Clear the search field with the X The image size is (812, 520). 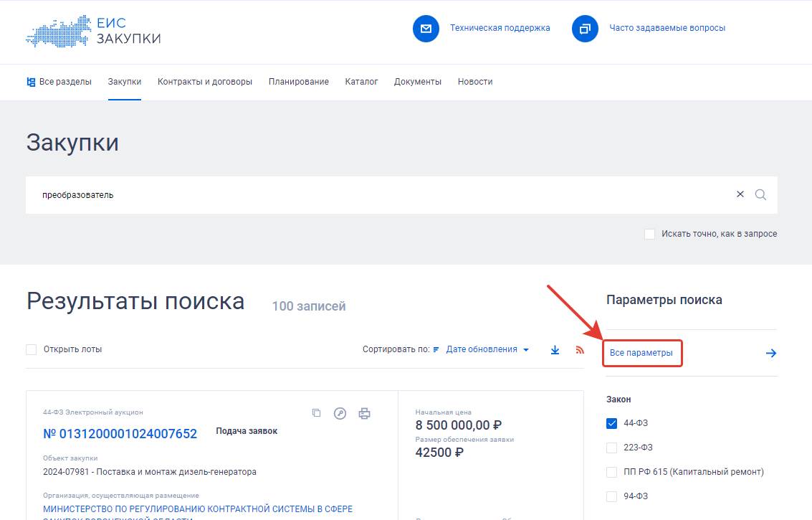point(740,194)
